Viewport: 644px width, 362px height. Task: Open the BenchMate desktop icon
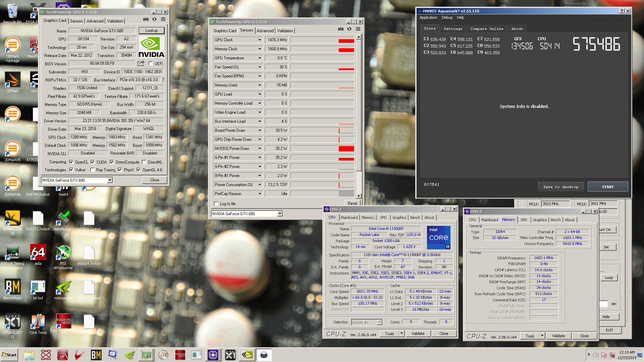(12, 289)
